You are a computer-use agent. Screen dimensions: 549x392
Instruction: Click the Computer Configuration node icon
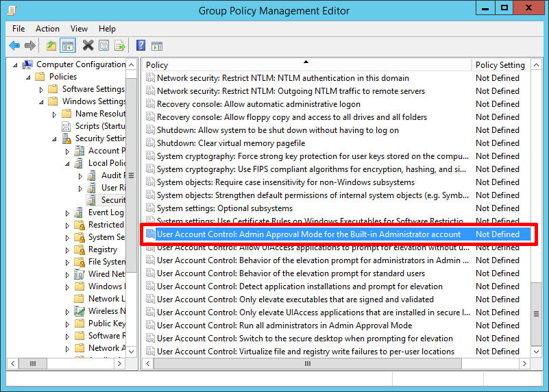tap(27, 64)
